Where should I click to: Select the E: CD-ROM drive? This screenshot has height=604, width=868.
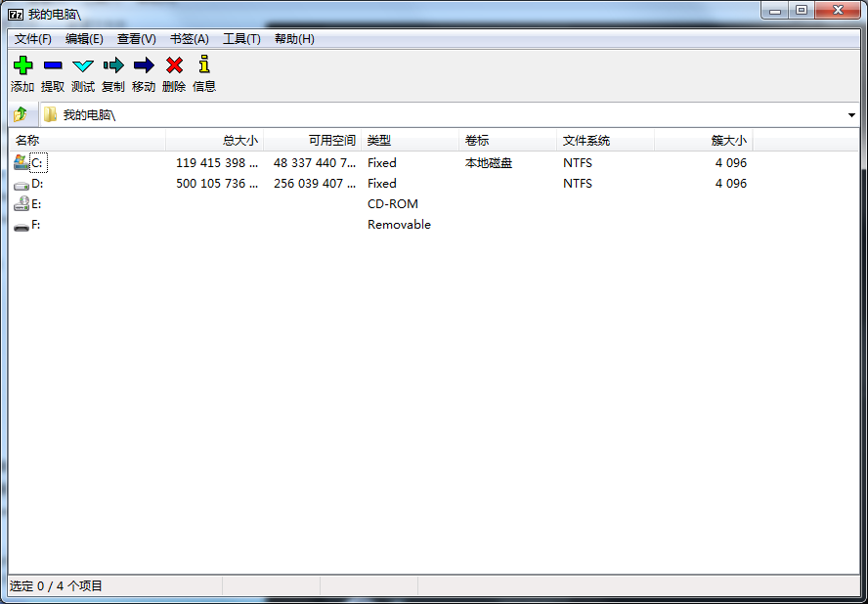pos(36,204)
